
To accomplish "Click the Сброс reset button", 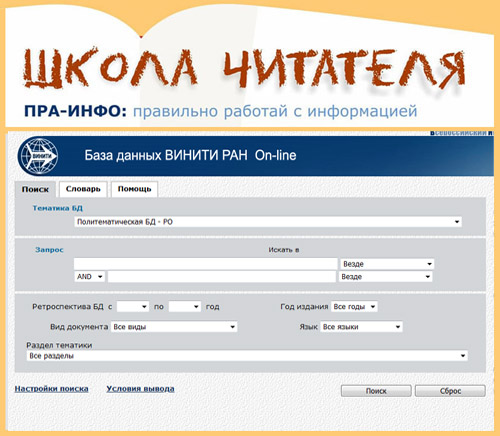I will point(450,391).
